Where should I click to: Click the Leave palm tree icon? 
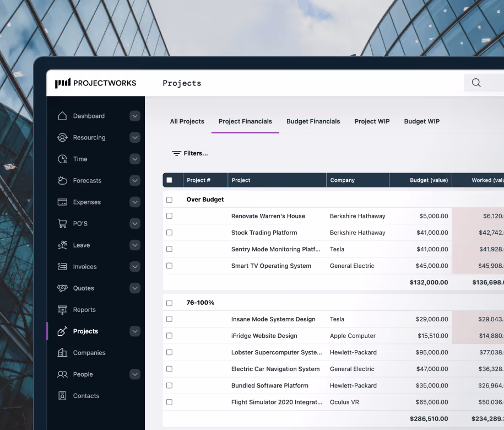coord(62,245)
